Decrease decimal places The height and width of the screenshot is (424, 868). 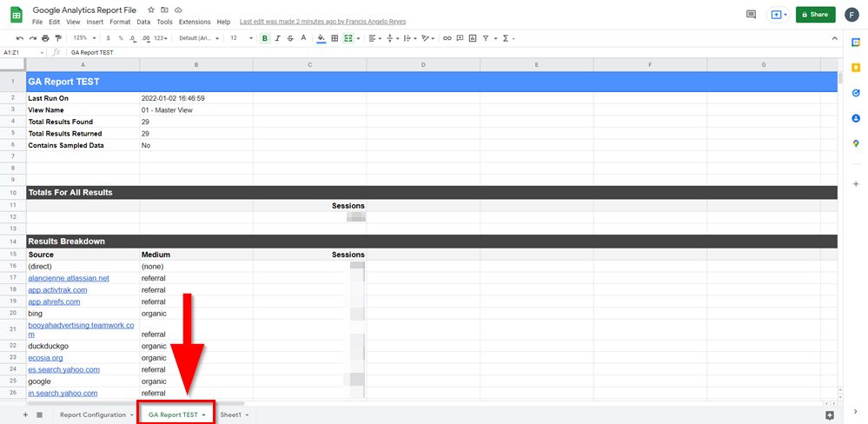pos(133,38)
